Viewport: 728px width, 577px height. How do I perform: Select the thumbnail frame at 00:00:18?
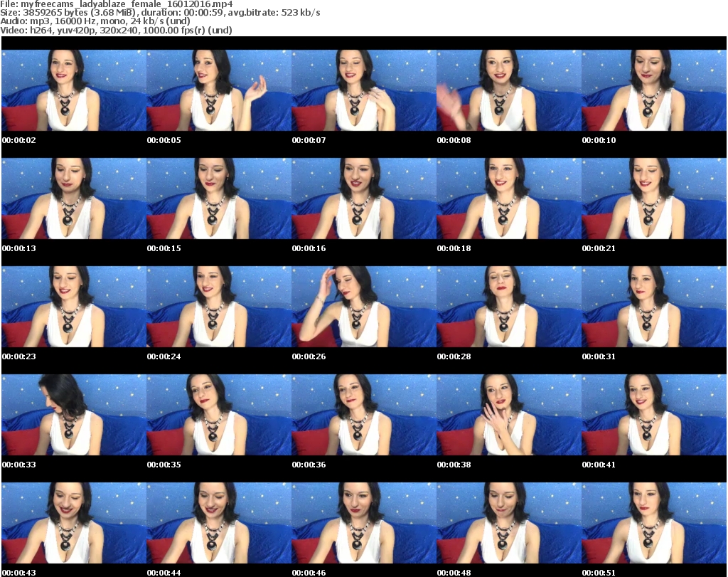click(509, 198)
